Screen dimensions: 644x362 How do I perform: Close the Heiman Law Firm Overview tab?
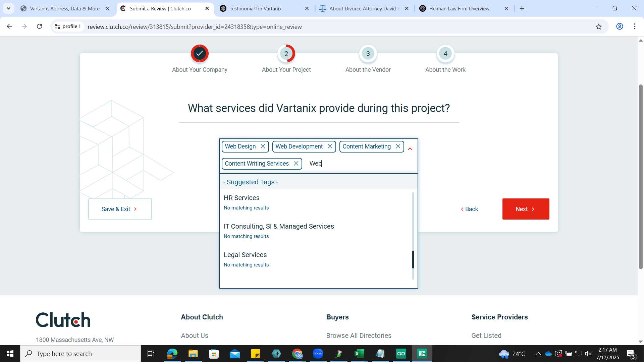506,8
